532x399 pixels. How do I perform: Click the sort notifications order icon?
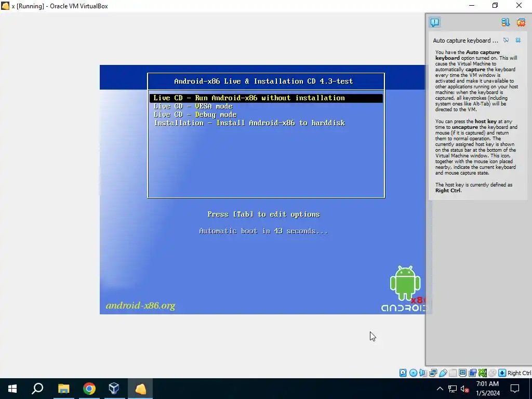(x=506, y=22)
